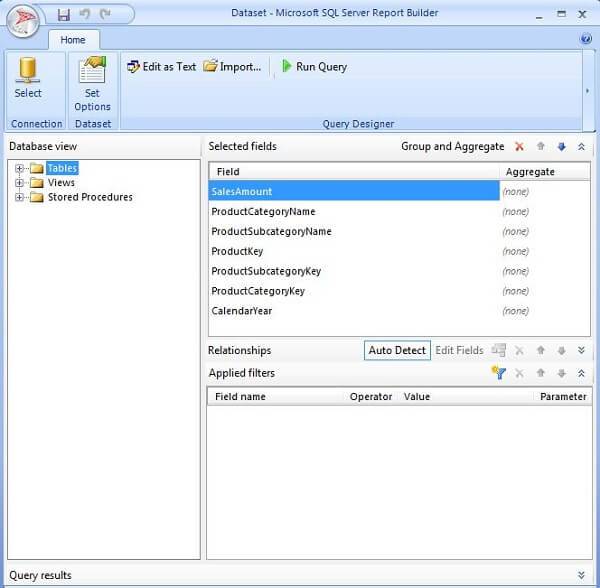The image size is (600, 588).
Task: Collapse the Applied filters pane
Action: tap(581, 373)
